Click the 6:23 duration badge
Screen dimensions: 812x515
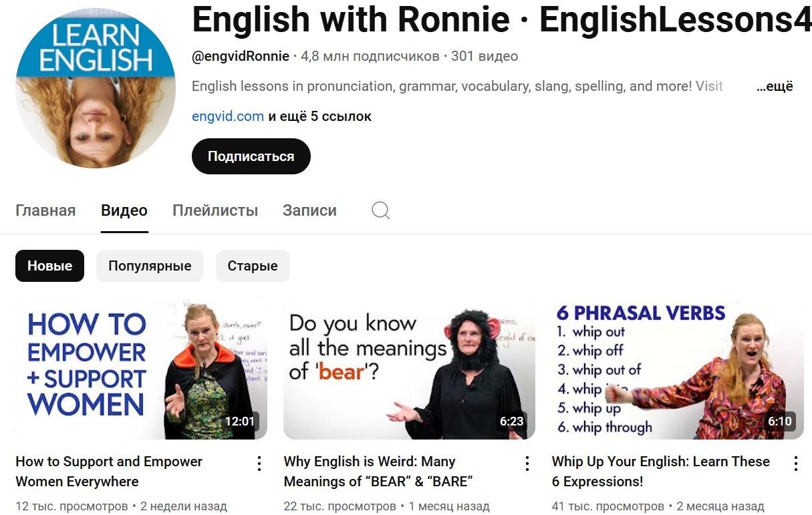pos(512,421)
